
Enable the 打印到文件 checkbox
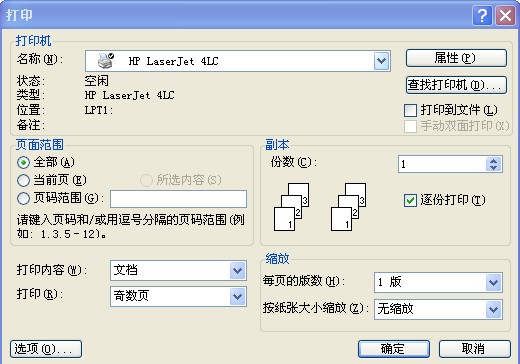(410, 110)
